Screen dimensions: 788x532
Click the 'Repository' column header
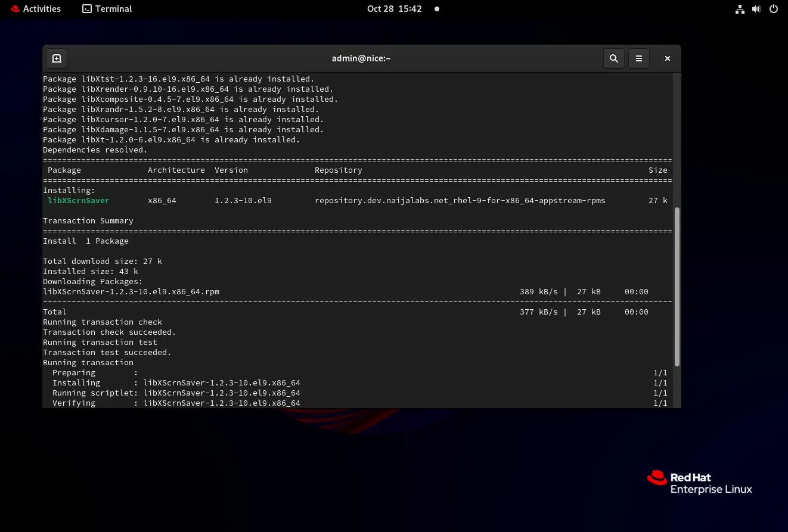[x=339, y=170]
